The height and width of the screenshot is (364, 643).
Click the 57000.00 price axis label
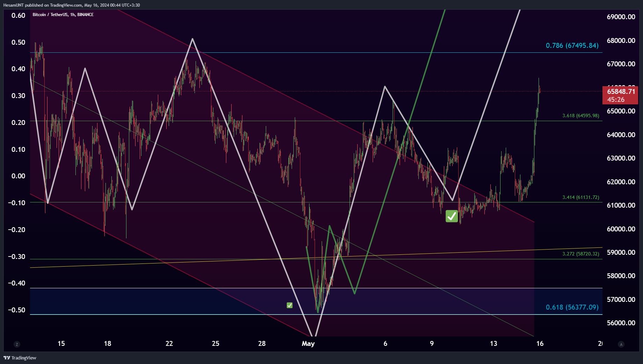[621, 299]
